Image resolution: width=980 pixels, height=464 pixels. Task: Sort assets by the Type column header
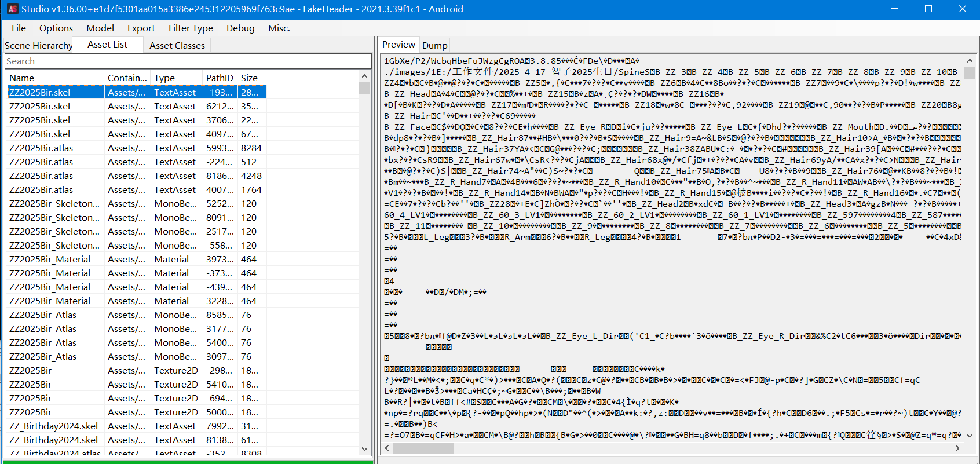(164, 78)
